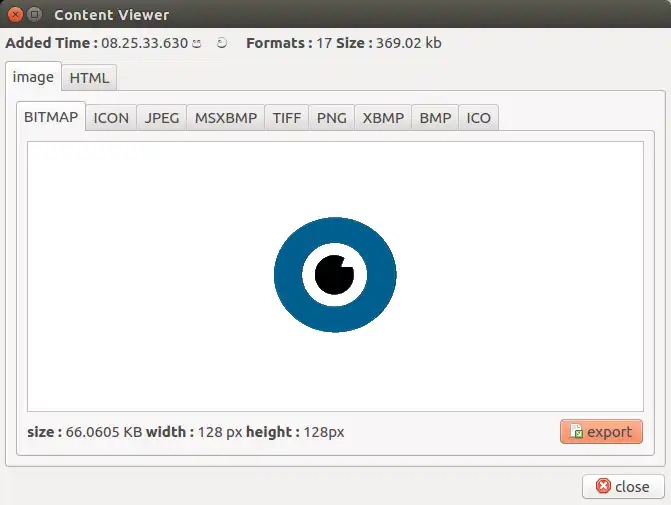Open the ICON format tab
The width and height of the screenshot is (671, 505).
[111, 118]
